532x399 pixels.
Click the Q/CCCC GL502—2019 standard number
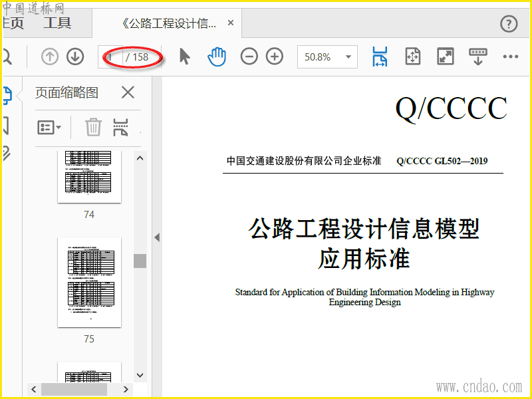[x=442, y=161]
